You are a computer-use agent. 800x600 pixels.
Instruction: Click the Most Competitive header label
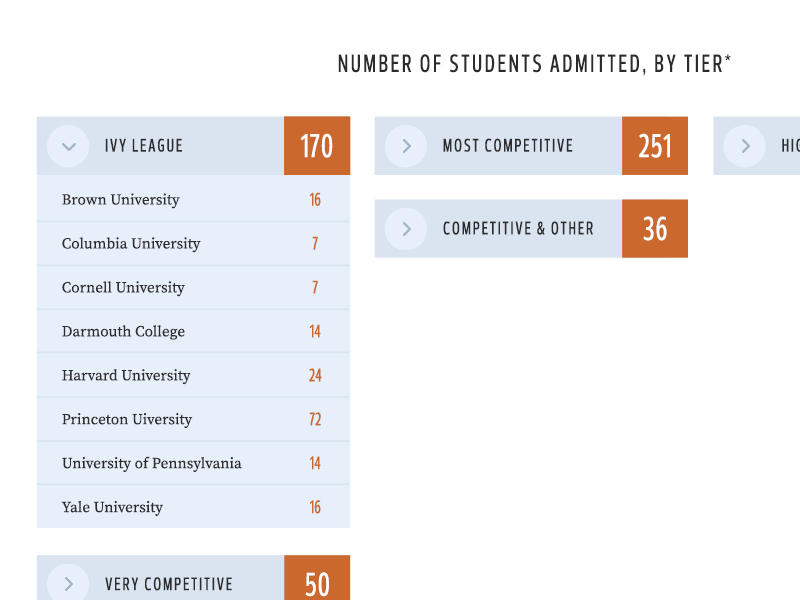[508, 146]
